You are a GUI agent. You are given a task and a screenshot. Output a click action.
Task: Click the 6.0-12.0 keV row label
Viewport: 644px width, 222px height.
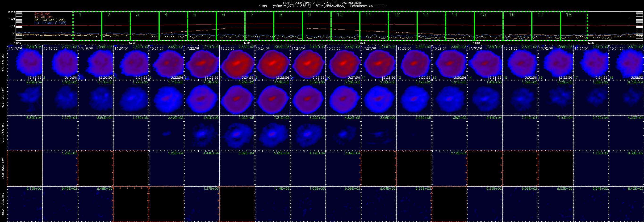coord(3,98)
